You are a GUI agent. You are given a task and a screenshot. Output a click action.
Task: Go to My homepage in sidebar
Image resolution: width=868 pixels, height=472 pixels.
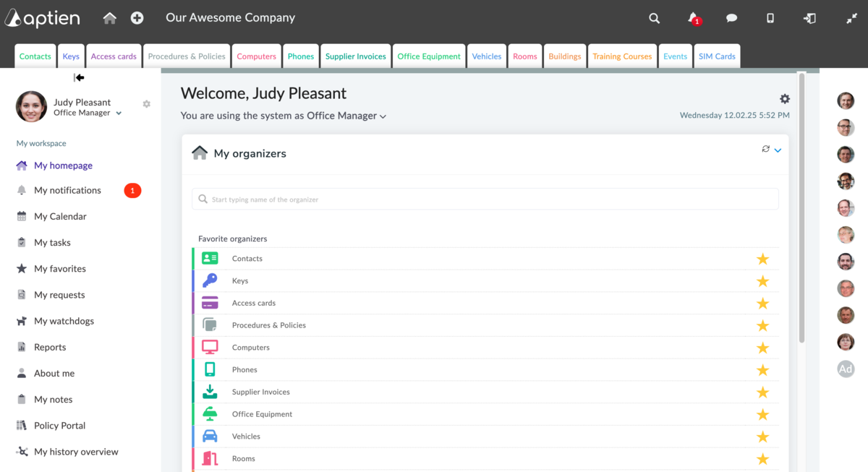pos(63,166)
